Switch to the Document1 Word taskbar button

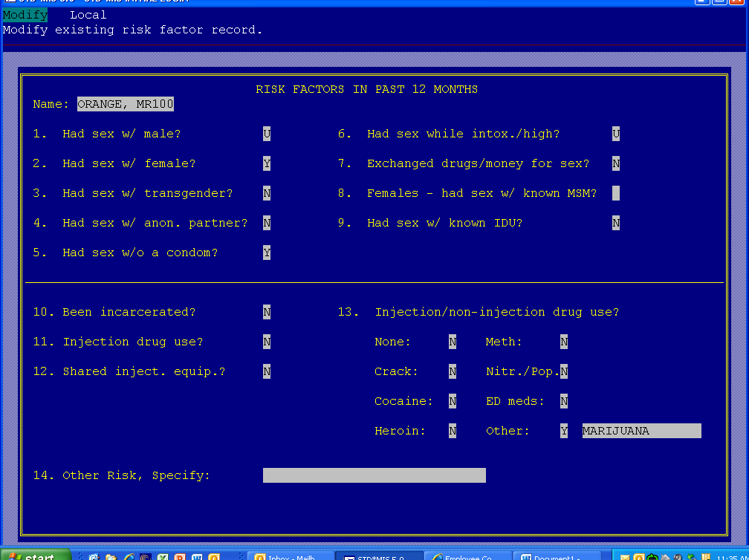coord(557,556)
